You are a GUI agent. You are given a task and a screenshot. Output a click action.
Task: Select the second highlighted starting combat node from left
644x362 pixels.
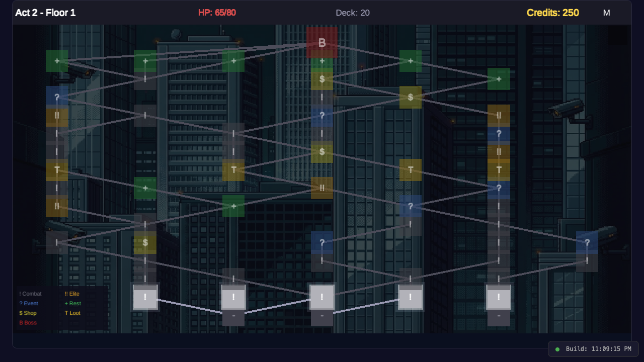click(x=233, y=297)
